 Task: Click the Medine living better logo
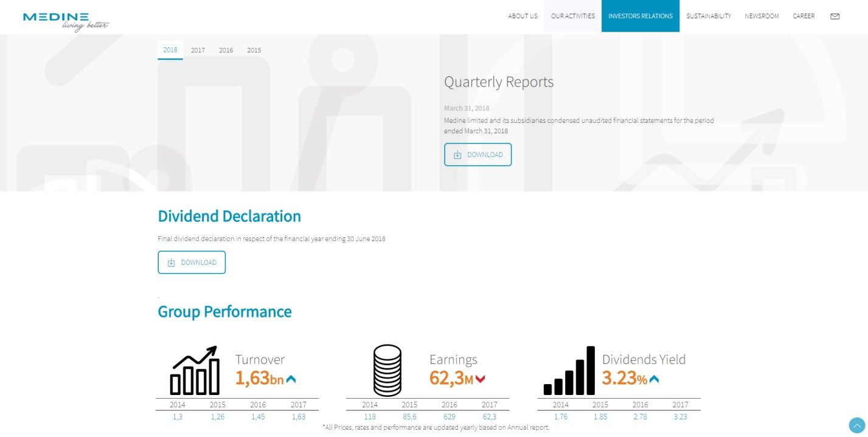66,20
